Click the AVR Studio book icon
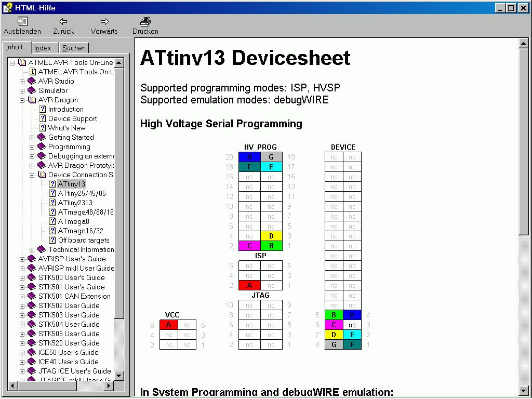Screen dimensions: 532x399 [x=32, y=81]
